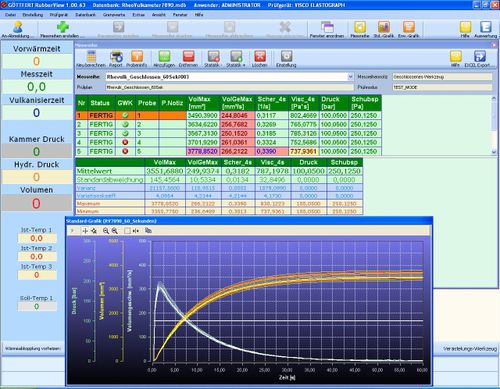Click the results table vertical scrollbar down arrow
The width and height of the screenshot is (500, 389).
point(494,152)
